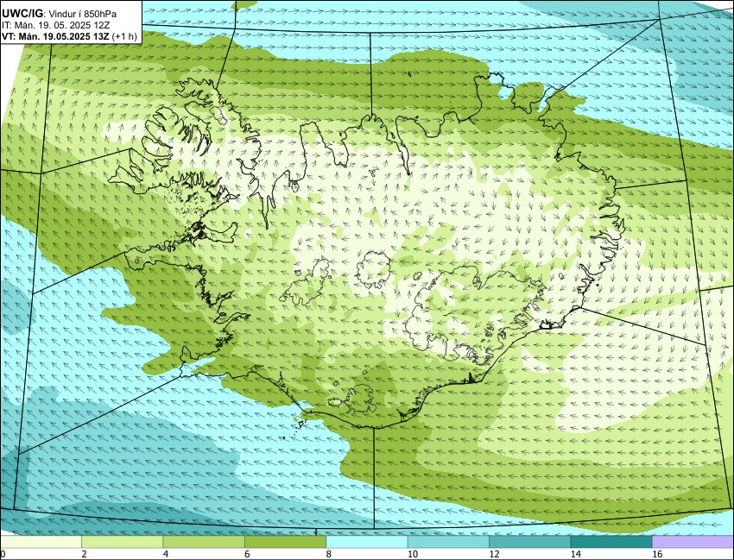
Task: Click the 14–16 dark teal legend swatch
Action: click(611, 542)
